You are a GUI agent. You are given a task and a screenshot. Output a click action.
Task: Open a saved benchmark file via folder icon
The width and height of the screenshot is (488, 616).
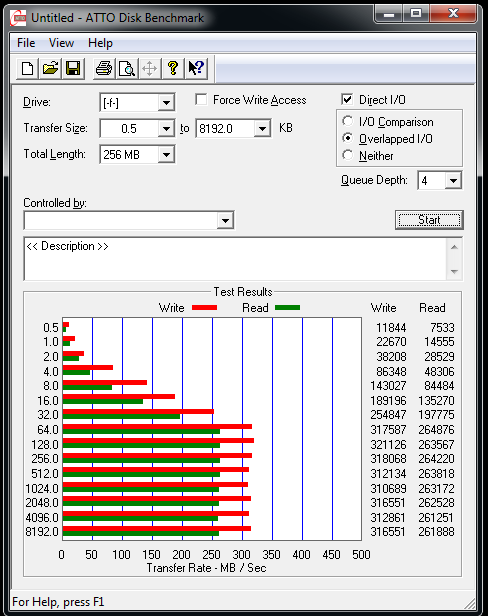pos(50,69)
